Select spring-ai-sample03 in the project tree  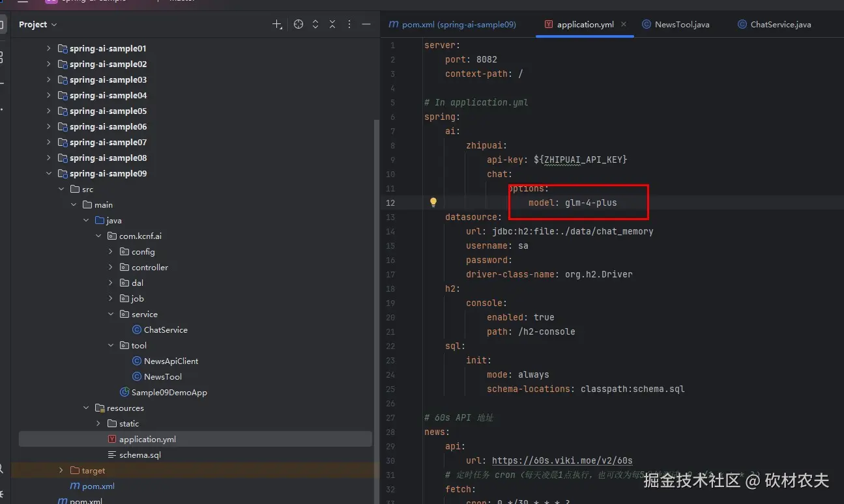pyautogui.click(x=108, y=79)
